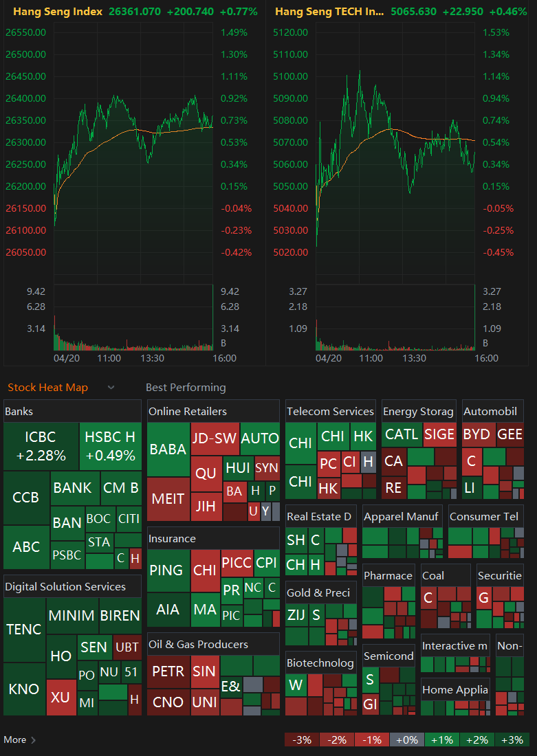Open the PETR tile in Oil & Gas

[x=168, y=671]
